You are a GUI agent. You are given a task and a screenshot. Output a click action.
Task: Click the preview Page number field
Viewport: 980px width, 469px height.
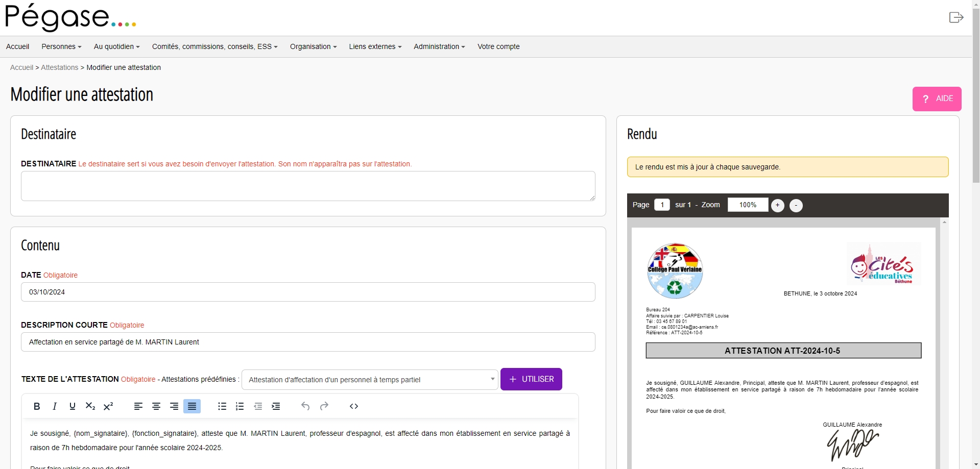point(662,205)
